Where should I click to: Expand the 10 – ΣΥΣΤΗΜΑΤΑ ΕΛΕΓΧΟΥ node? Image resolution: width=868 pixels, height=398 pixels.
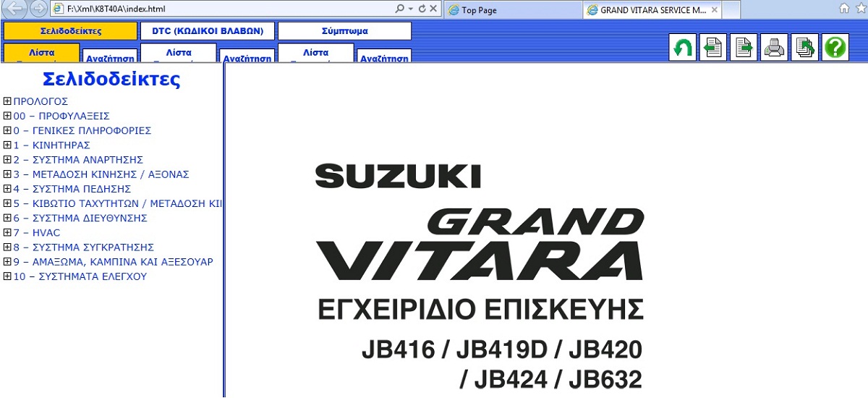[7, 276]
